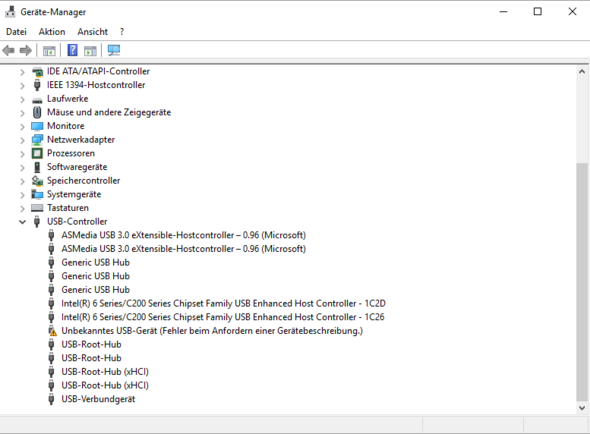590x434 pixels.
Task: Click the scan for hardware changes monitor icon
Action: click(x=114, y=50)
